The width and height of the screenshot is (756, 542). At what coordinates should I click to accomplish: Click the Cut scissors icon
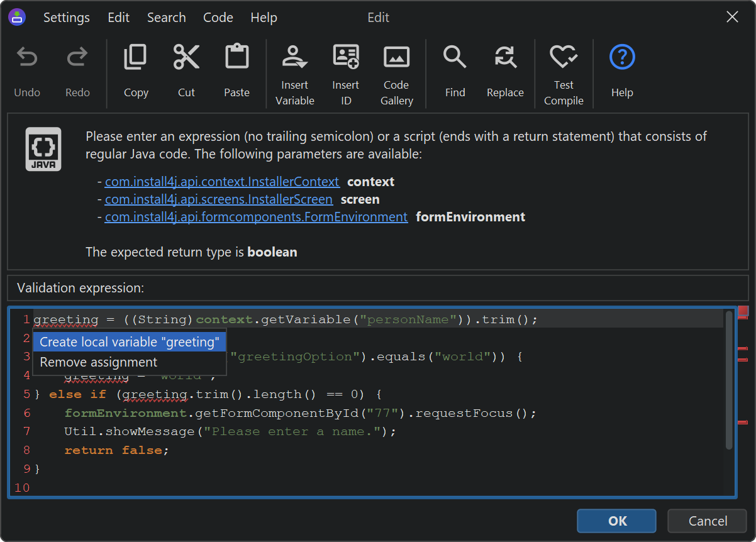pos(186,58)
